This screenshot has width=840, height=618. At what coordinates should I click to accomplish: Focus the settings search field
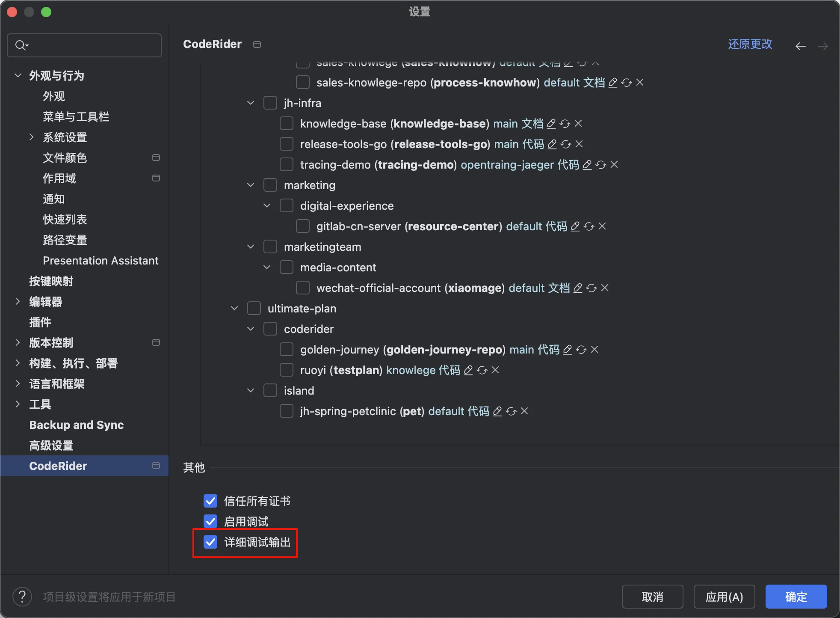click(x=90, y=45)
